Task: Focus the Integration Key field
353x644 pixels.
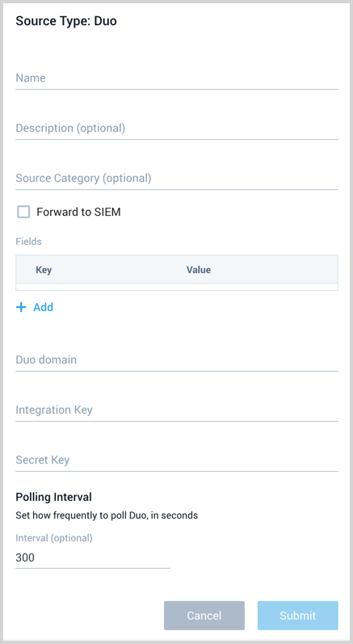Action: tap(177, 410)
